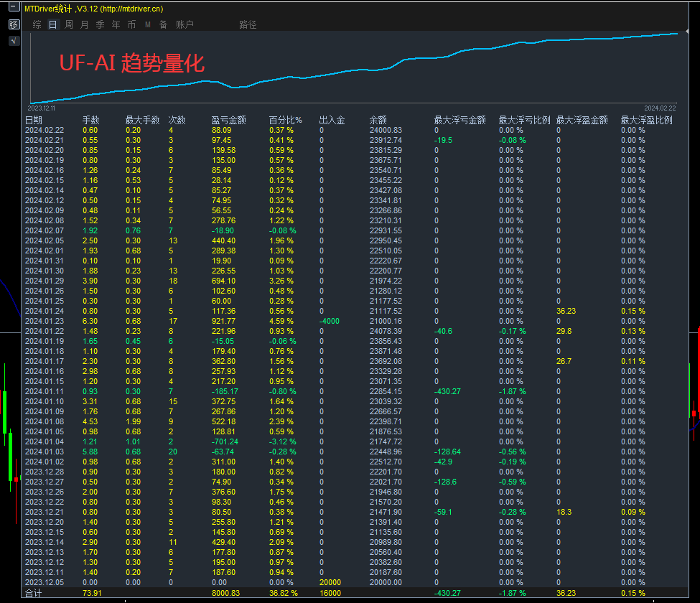
Task: Switch to the 综 summary tab
Action: coord(37,24)
